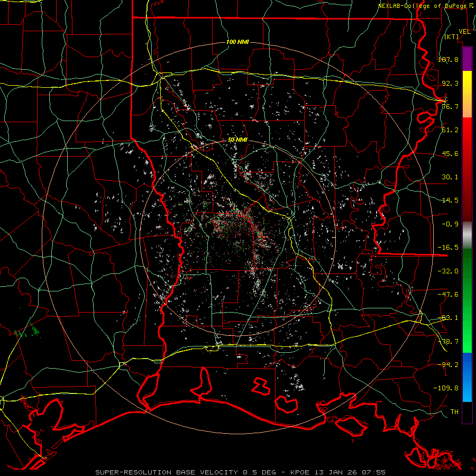This screenshot has height=476, width=476.
Task: Click the 107.8 velocity scale value
Action: (448, 59)
